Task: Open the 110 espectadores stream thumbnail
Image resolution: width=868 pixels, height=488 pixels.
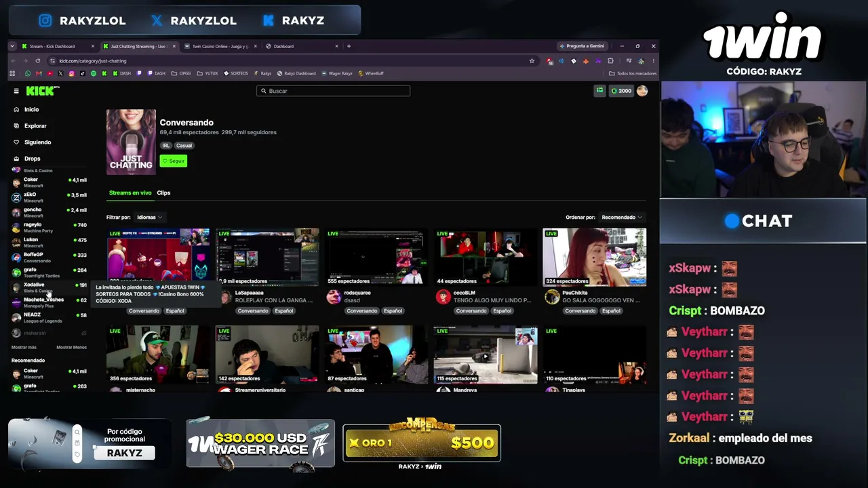Action: click(x=595, y=354)
